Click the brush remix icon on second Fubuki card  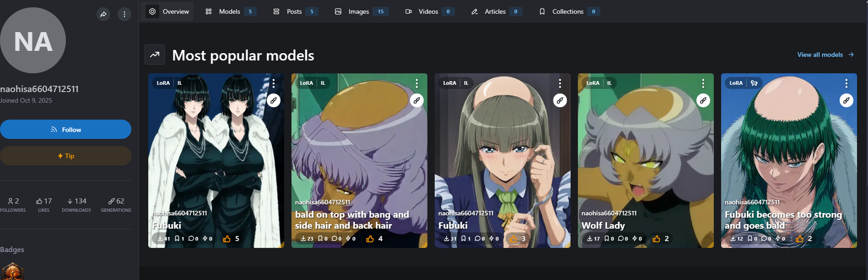(x=560, y=100)
